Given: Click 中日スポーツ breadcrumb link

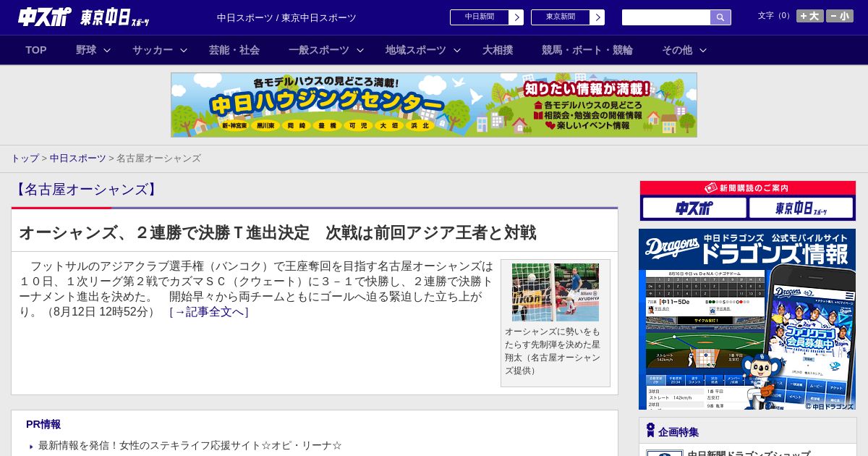Looking at the screenshot, I should click(x=77, y=158).
